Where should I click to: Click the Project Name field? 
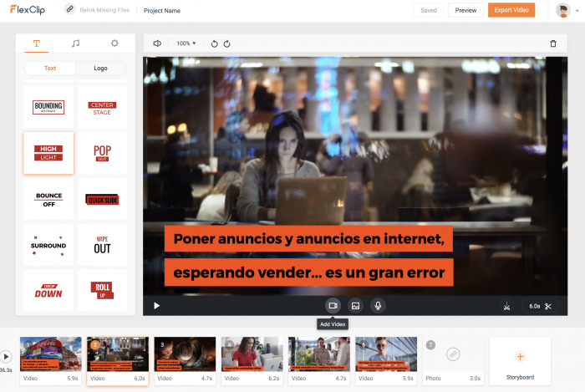coord(162,11)
